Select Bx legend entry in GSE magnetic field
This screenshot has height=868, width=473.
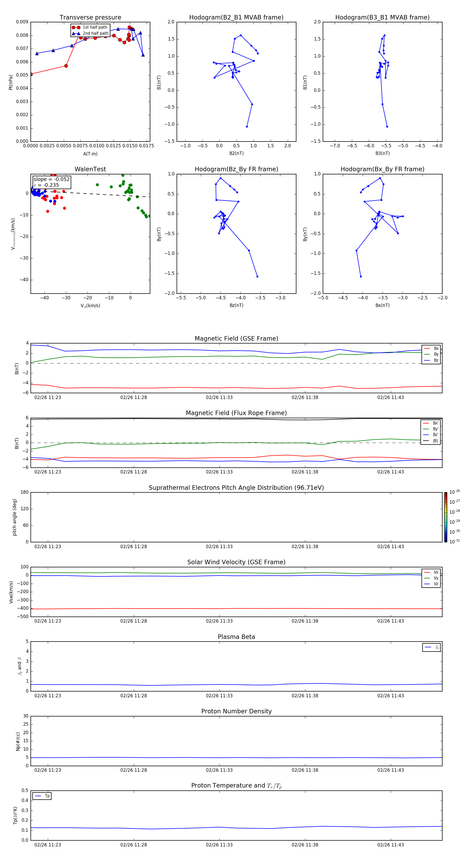431,349
